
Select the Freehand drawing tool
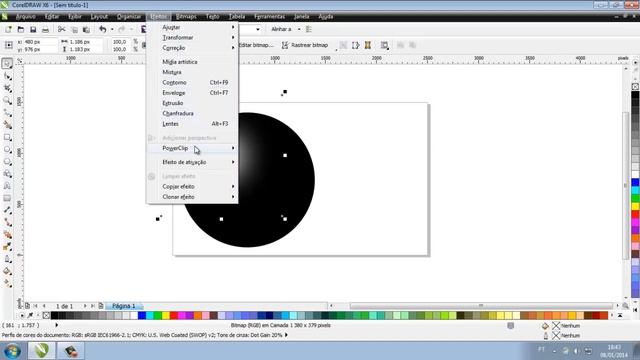pyautogui.click(x=7, y=113)
